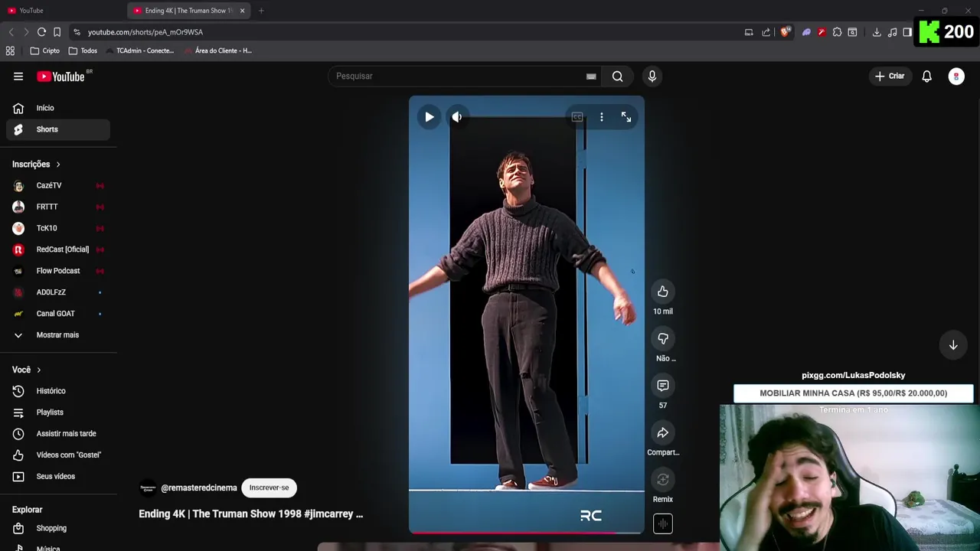The height and width of the screenshot is (551, 980).
Task: Like the short with 10 mil likes
Action: [663, 292]
